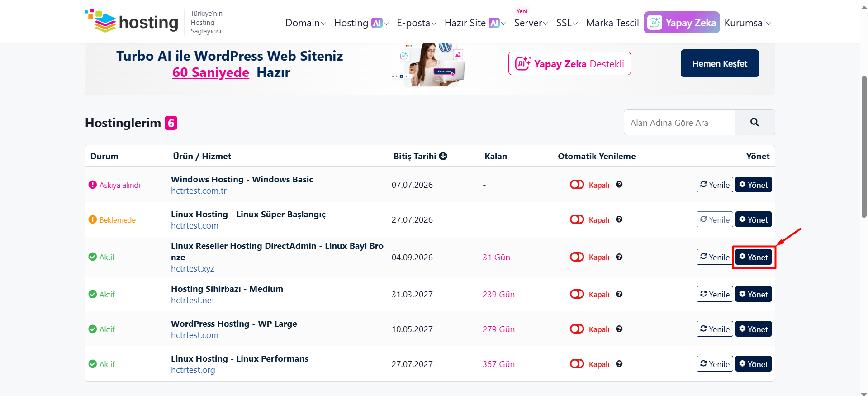Image resolution: width=868 pixels, height=396 pixels.
Task: Click Yenile for Windows Hosting hctrtest.com.tr
Action: (x=715, y=185)
